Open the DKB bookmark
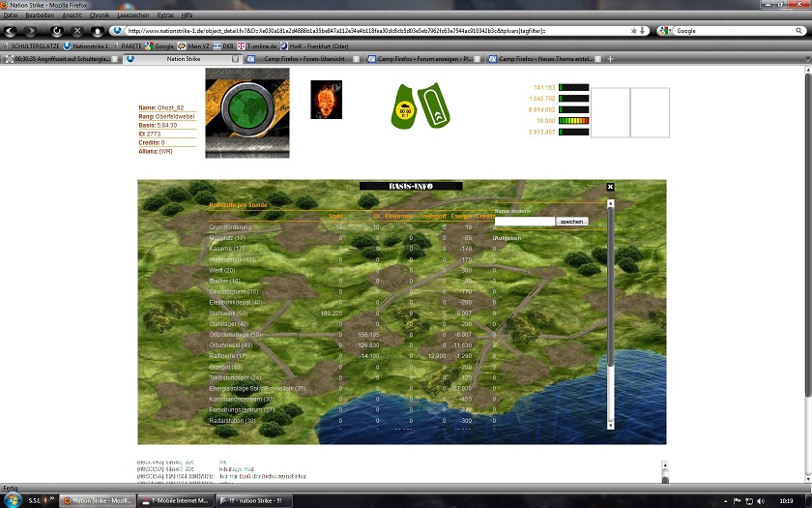This screenshot has height=508, width=812. coord(223,46)
